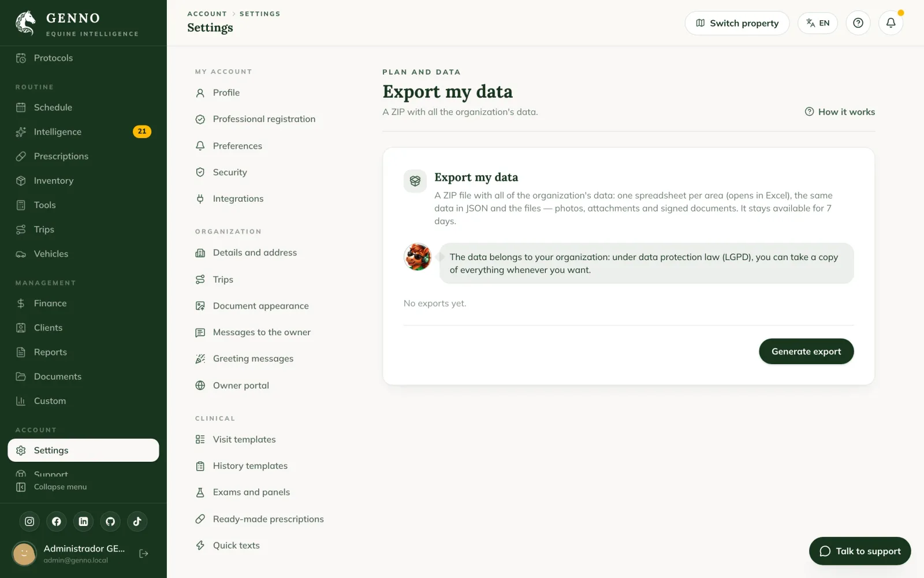Open the Instagram social icon

[x=29, y=521]
